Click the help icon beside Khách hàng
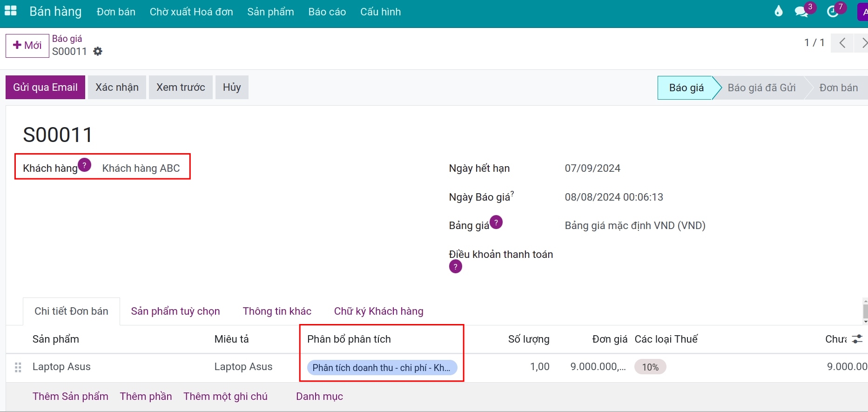The height and width of the screenshot is (412, 868). 84,165
